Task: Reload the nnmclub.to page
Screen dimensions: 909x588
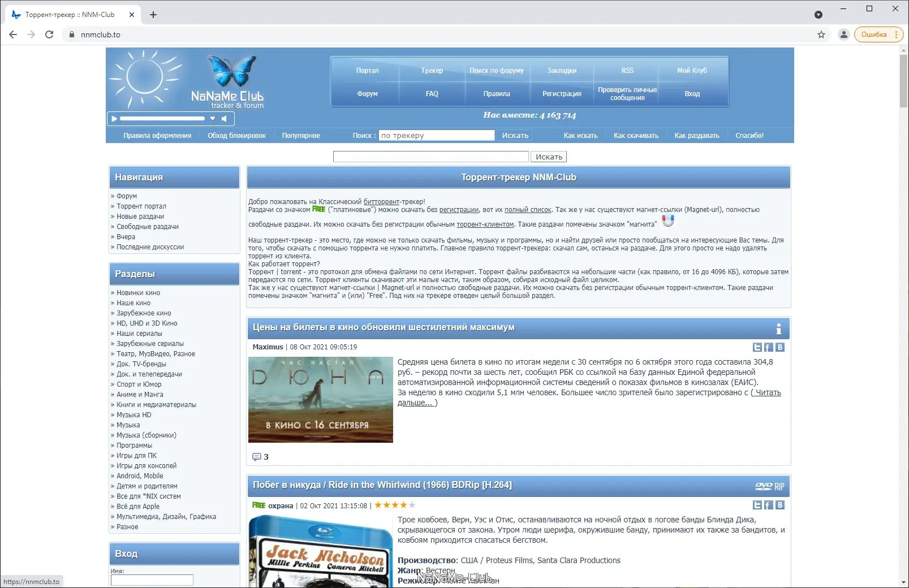Action: pos(49,34)
